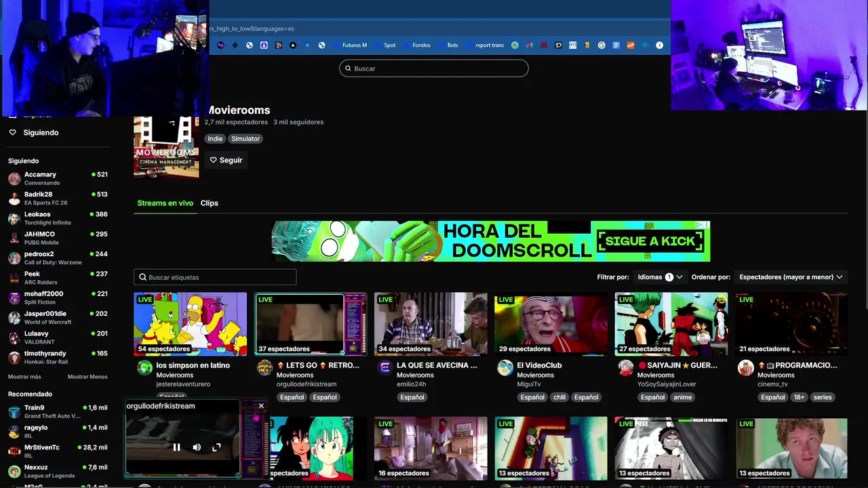Open the LA QUE SE AVECINA stream thumbnail
The height and width of the screenshot is (488, 868).
tap(431, 324)
